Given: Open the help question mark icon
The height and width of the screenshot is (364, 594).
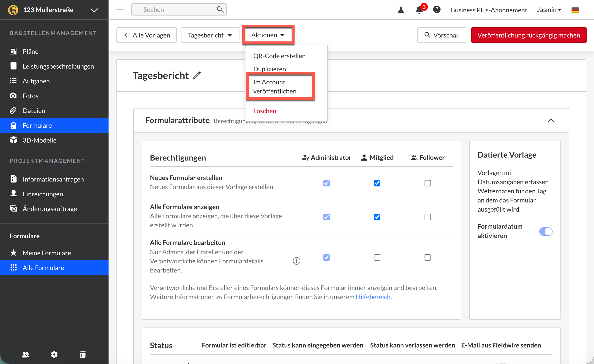Looking at the screenshot, I should (437, 10).
